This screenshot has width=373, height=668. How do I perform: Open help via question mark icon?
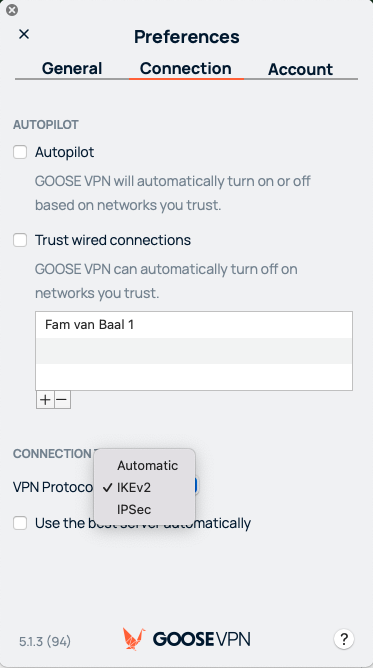(344, 639)
